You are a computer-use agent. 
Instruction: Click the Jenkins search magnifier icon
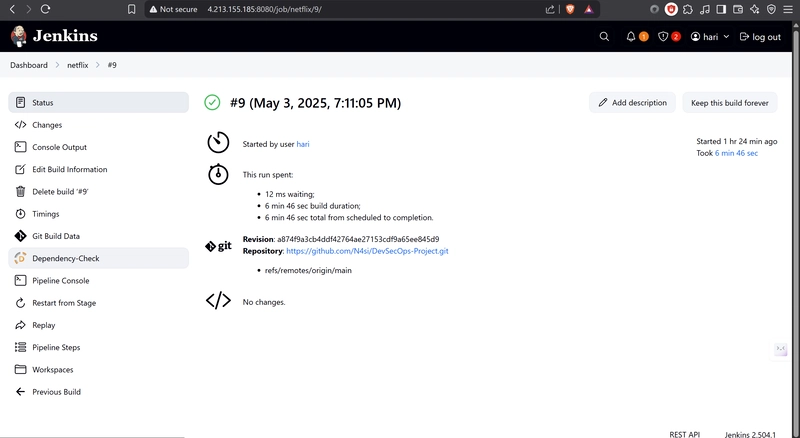[x=604, y=37]
